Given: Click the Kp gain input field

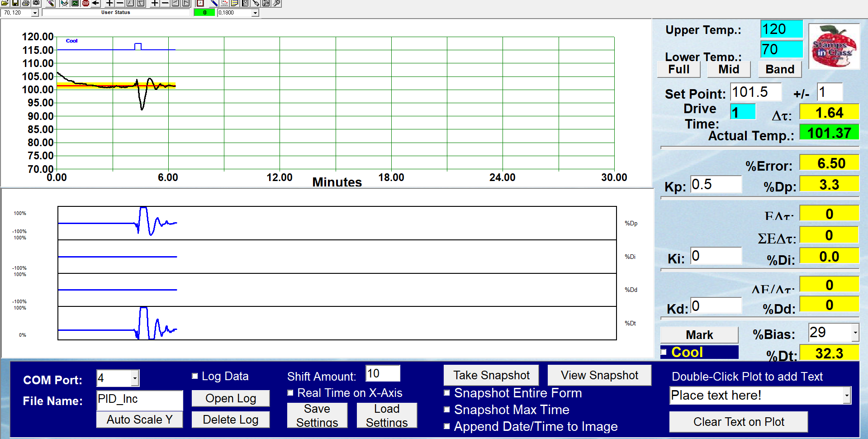Looking at the screenshot, I should [x=716, y=184].
